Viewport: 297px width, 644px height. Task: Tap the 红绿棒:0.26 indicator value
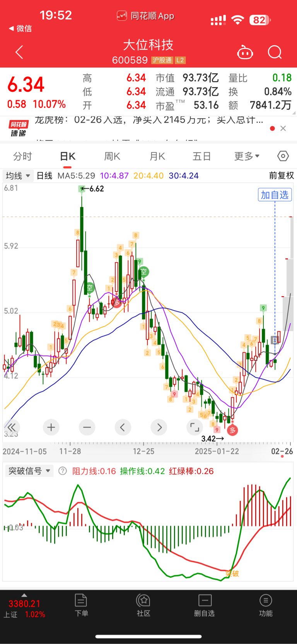click(191, 471)
